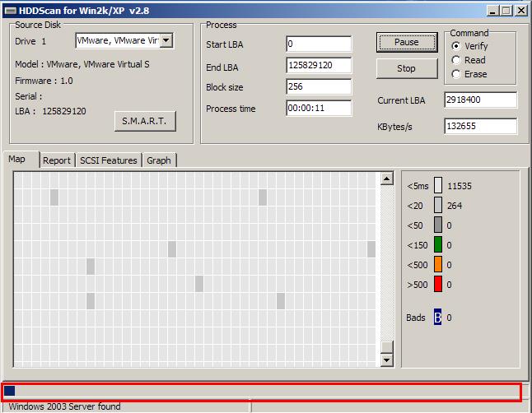
Task: Stop the scan process
Action: coord(407,68)
